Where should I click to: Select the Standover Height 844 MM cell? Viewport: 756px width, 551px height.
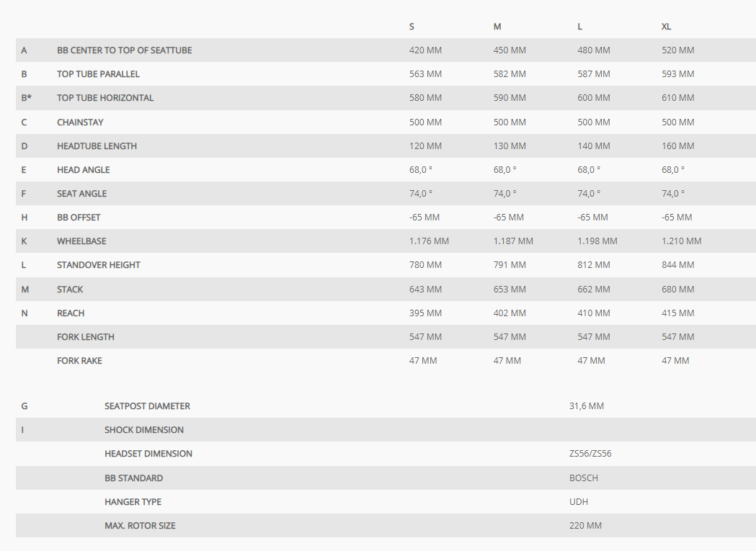tap(677, 264)
